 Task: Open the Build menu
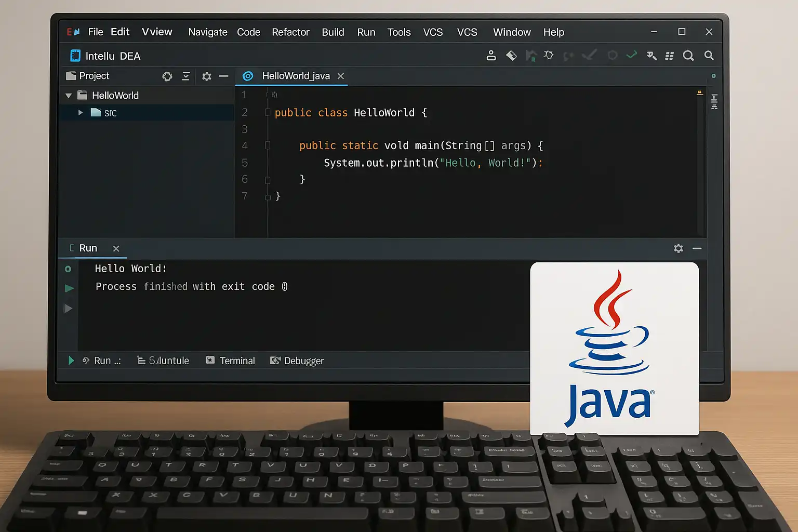coord(333,32)
